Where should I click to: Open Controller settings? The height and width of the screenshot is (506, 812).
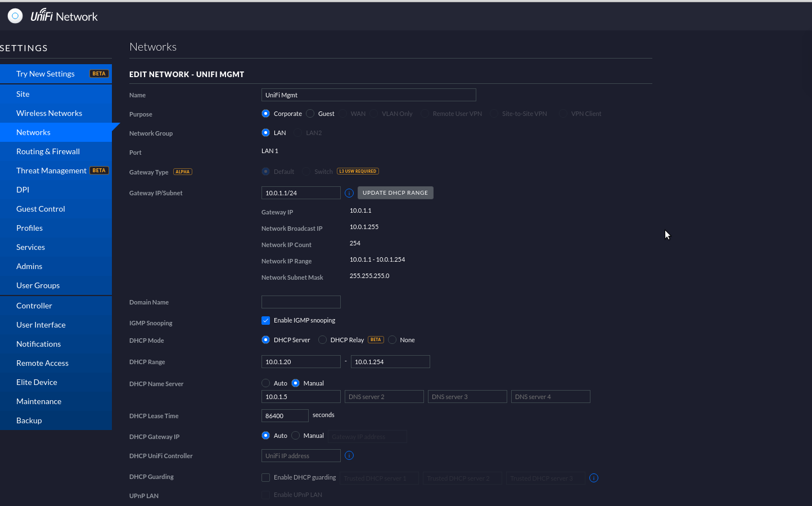click(x=56, y=306)
